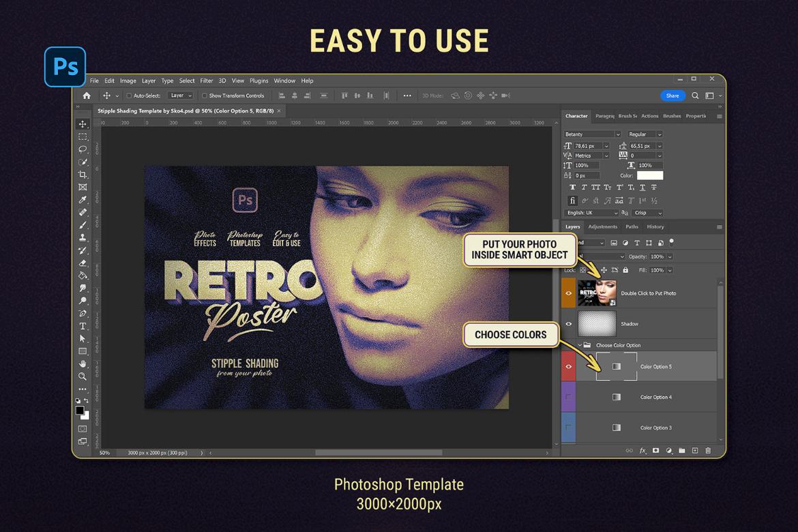Toggle standard ligatures fi button

(572, 201)
